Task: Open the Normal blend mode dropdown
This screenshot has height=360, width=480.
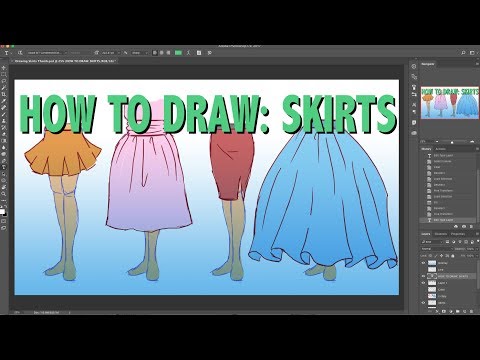Action: (x=437, y=249)
